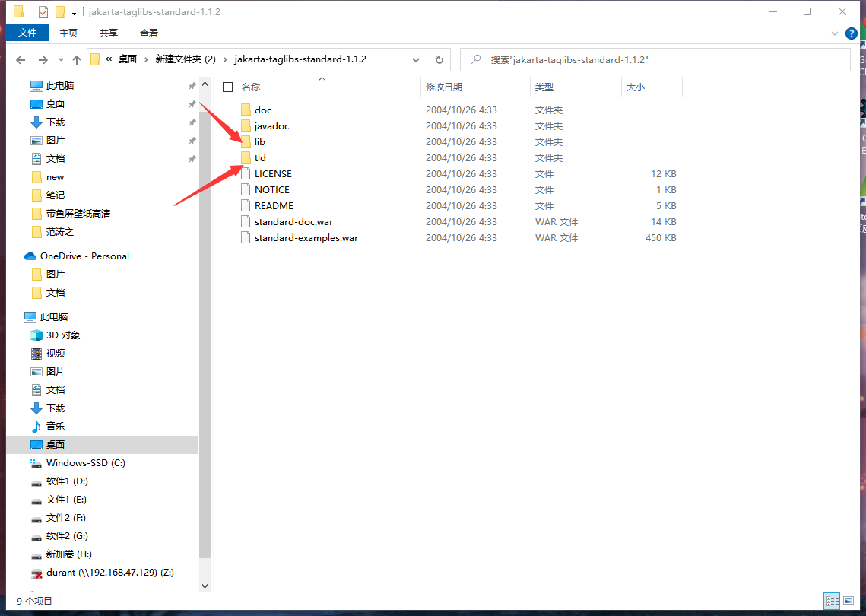Expand the ribbon with chevron

(835, 33)
